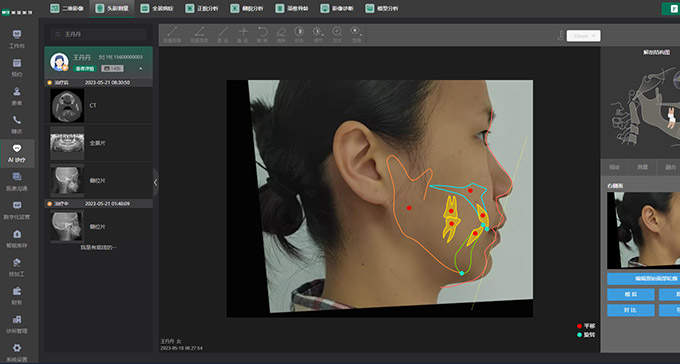Click the red point on the lower molar
Viewport: 680px width, 364px height.
pos(452,224)
